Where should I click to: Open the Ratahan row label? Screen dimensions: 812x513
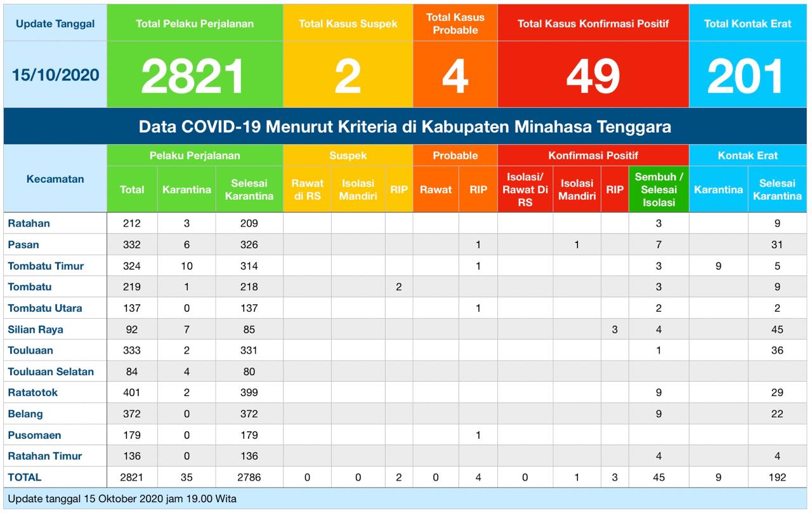29,223
